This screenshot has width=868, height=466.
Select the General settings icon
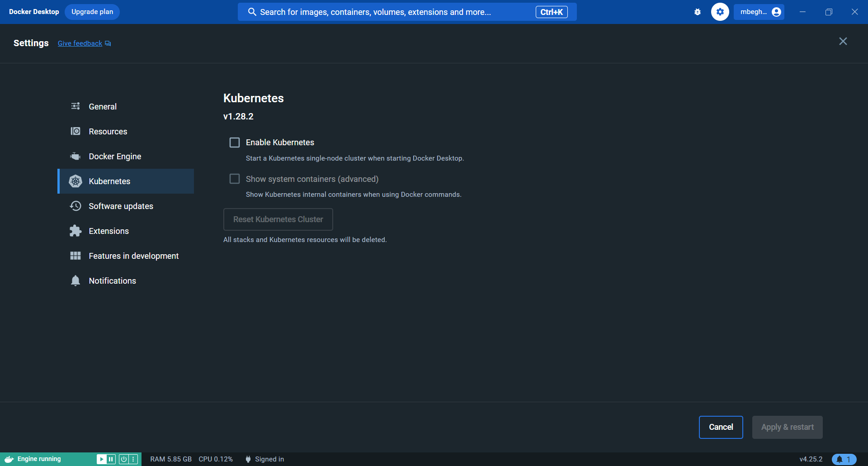pos(75,106)
